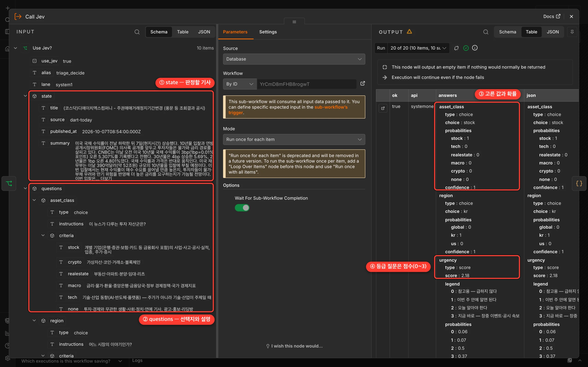
Task: Click the output warning triangle icon
Action: point(409,32)
